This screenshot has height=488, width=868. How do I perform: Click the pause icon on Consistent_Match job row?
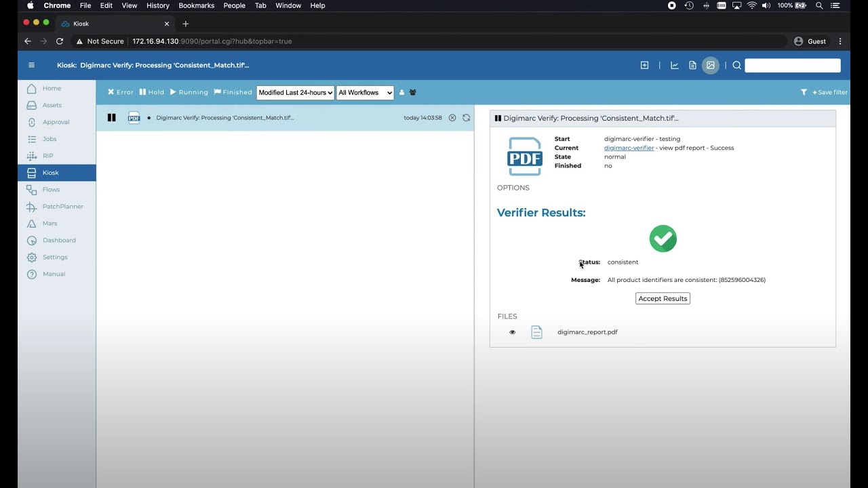pyautogui.click(x=112, y=118)
